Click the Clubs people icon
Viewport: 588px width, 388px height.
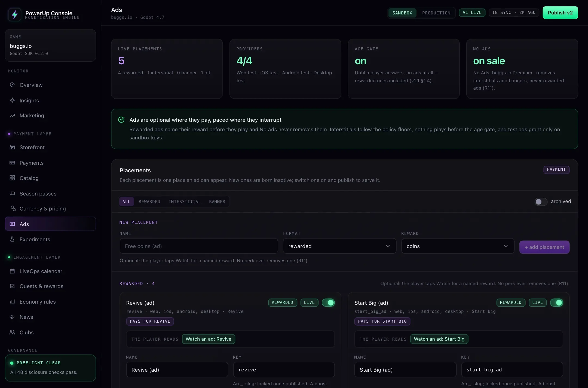pyautogui.click(x=12, y=332)
